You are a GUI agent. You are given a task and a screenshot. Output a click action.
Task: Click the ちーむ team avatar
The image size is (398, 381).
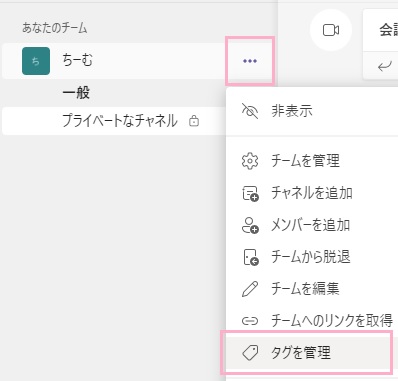click(36, 61)
